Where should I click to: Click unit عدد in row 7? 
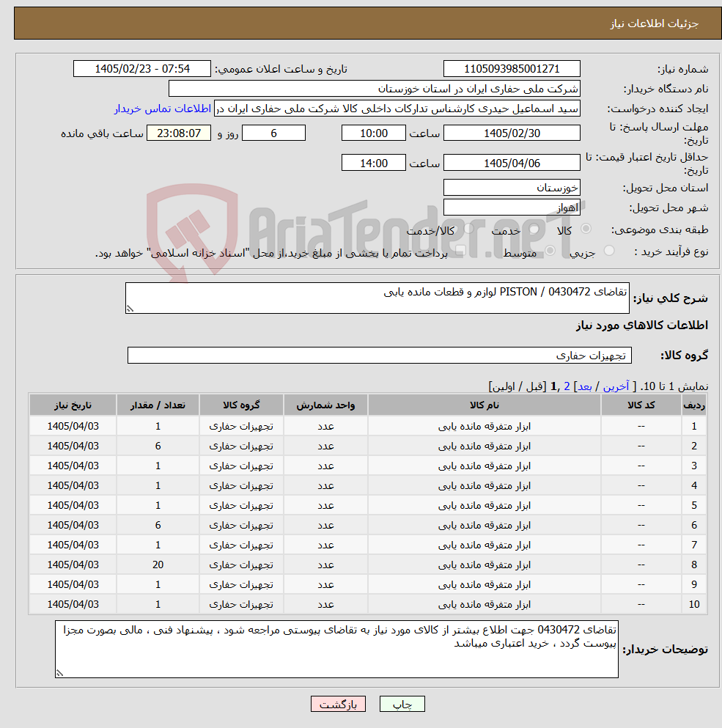(x=325, y=545)
